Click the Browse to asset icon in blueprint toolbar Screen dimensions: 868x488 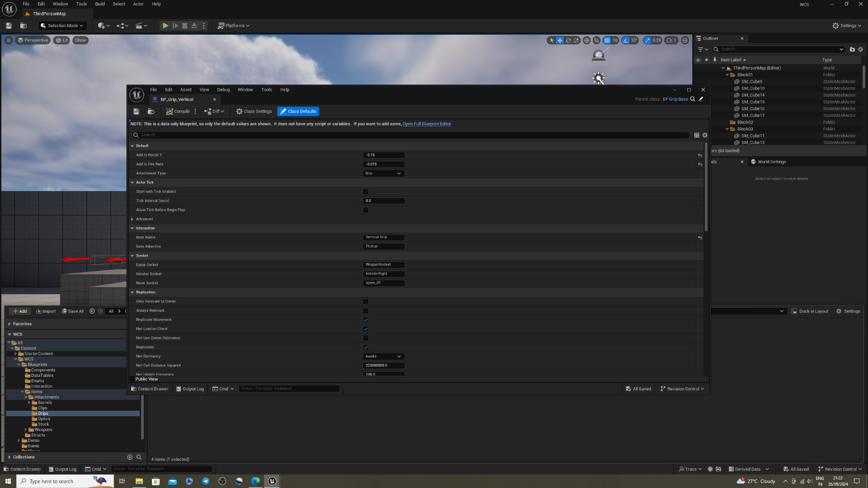click(x=151, y=112)
